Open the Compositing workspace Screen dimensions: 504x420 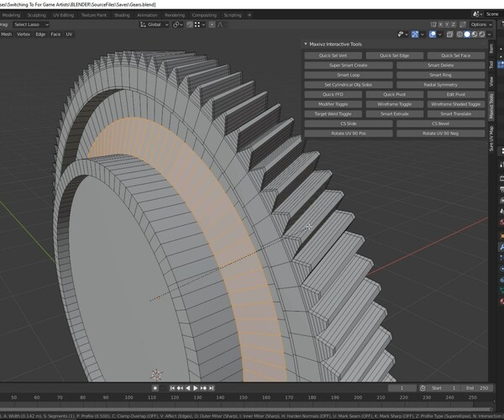pyautogui.click(x=204, y=15)
